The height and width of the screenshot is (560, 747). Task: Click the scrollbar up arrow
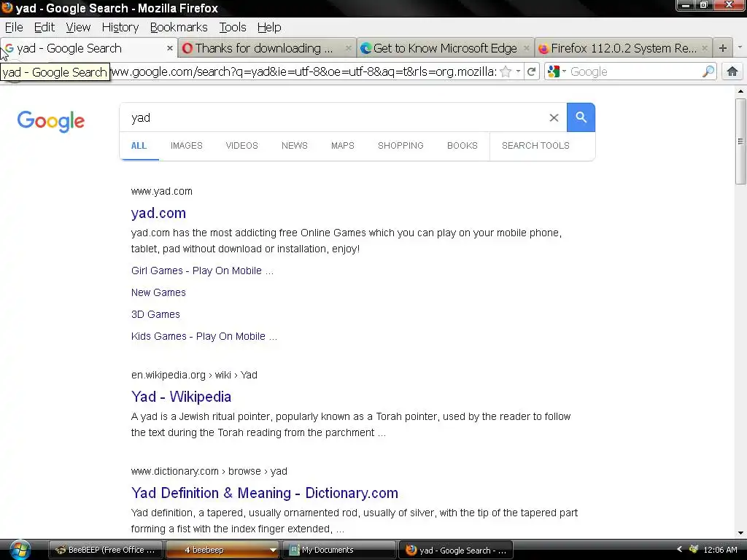[740, 91]
